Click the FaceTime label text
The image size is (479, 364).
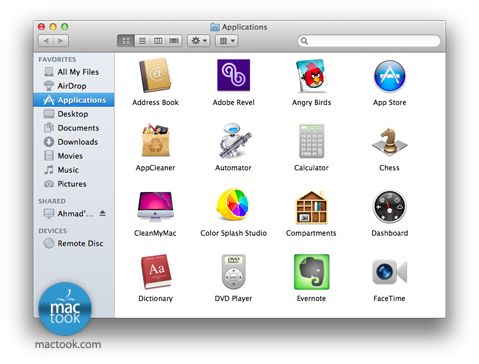389,299
